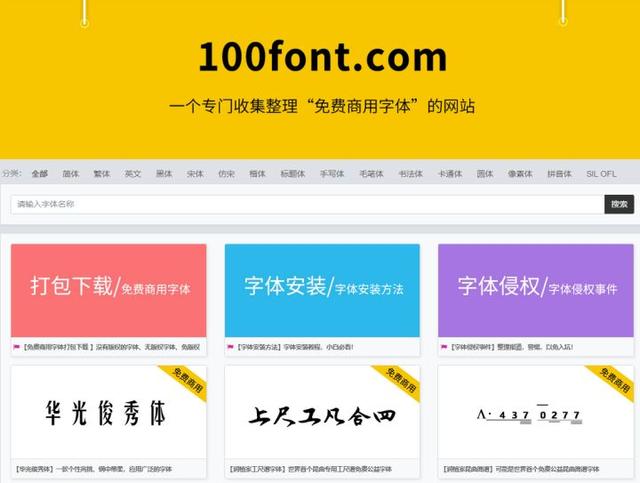Choose the 黑体 category
The width and height of the screenshot is (640, 483).
coord(164,174)
